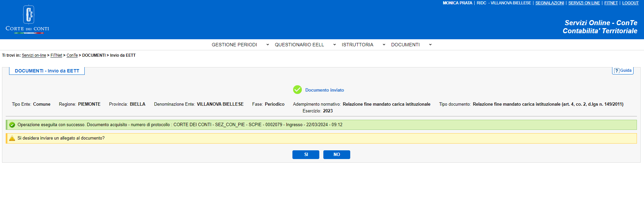Viewport: 644px width, 207px height.
Task: Open the SEGNALAZIONI link
Action: click(550, 3)
